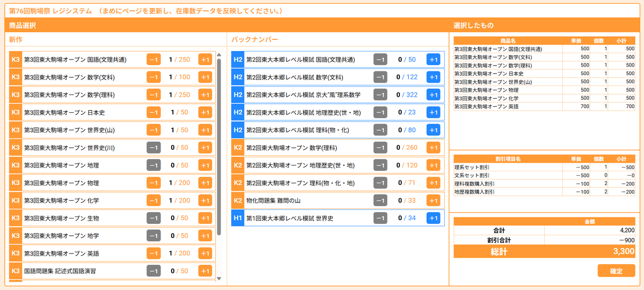Add one 第3回東大駒場オープン 英語

(x=205, y=253)
